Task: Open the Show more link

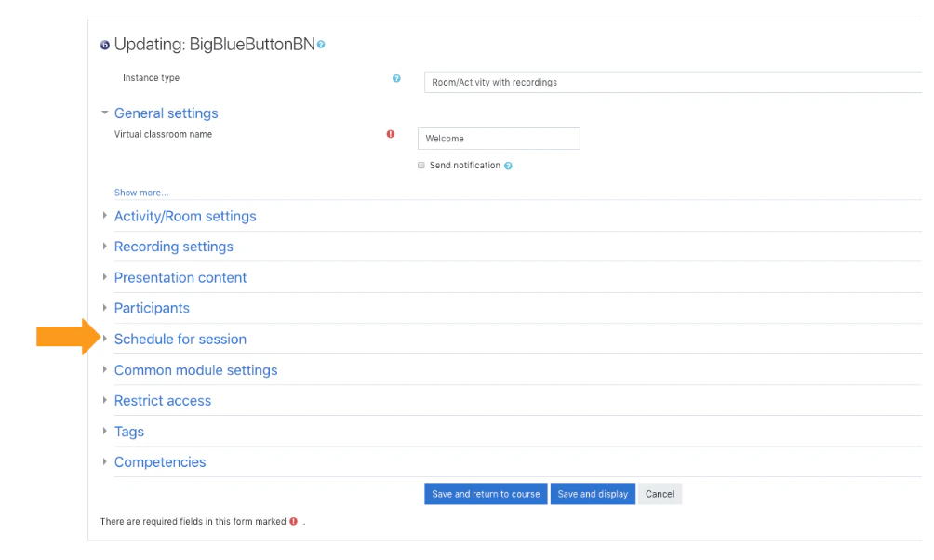Action: point(140,192)
